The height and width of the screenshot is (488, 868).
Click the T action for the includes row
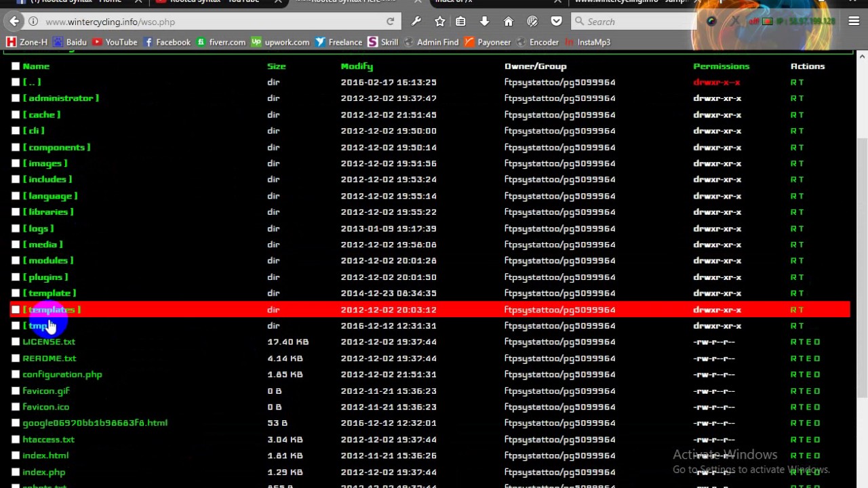(801, 180)
